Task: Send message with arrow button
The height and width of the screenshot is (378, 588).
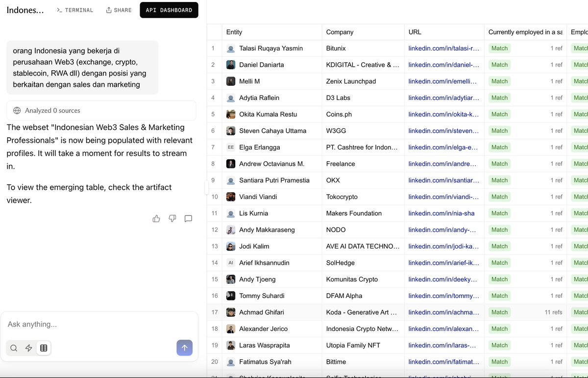Action: [185, 348]
